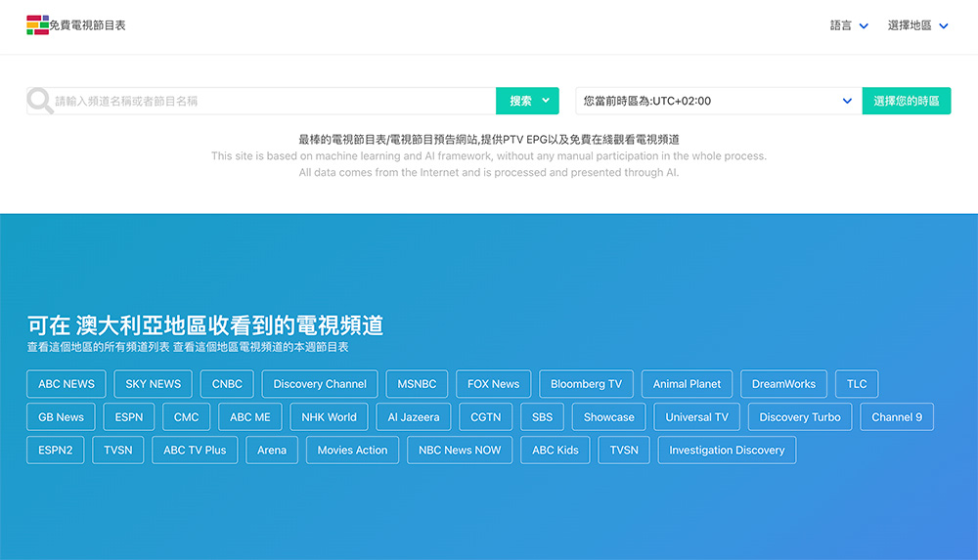Image resolution: width=978 pixels, height=560 pixels.
Task: Select the Al Jazeera channel
Action: 414,416
